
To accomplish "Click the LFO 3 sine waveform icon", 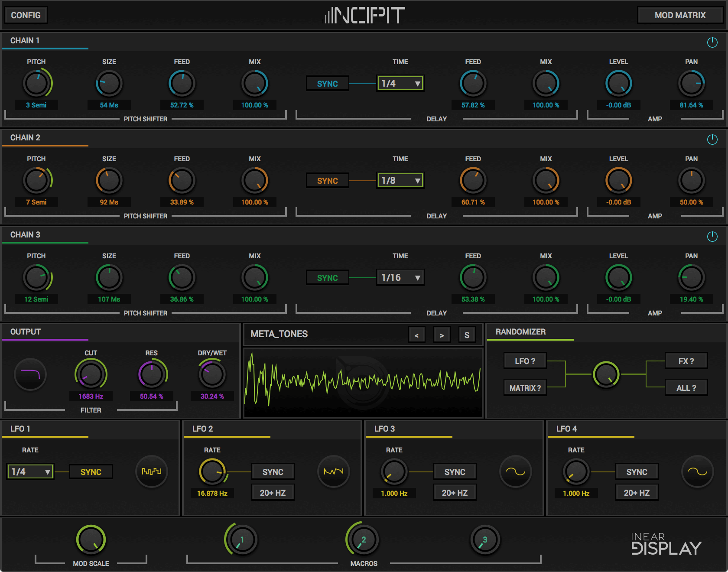I will click(x=515, y=471).
